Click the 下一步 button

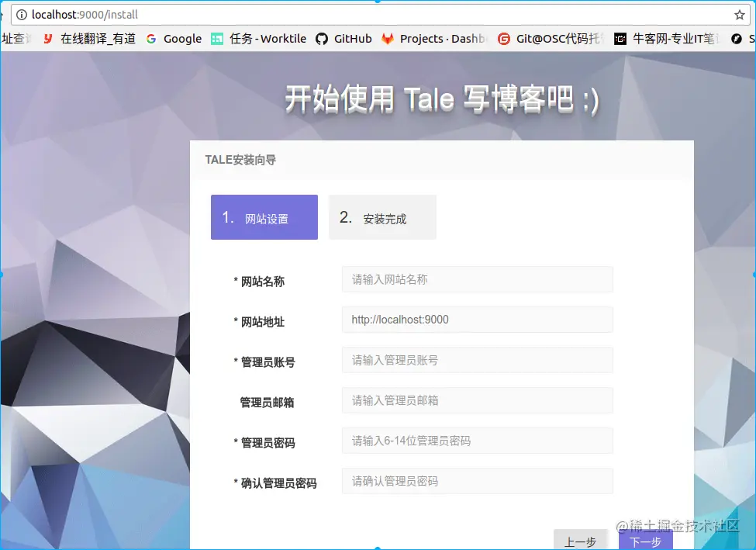[646, 541]
